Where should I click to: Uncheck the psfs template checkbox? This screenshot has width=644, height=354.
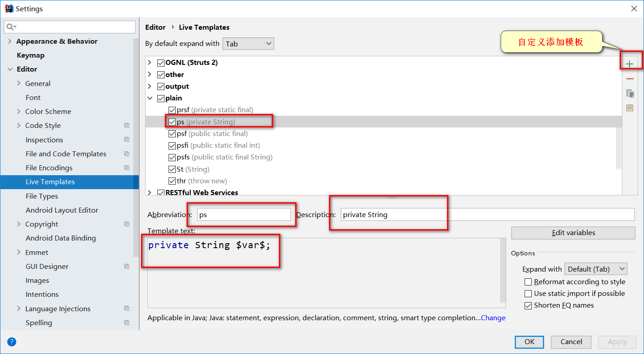pos(172,158)
